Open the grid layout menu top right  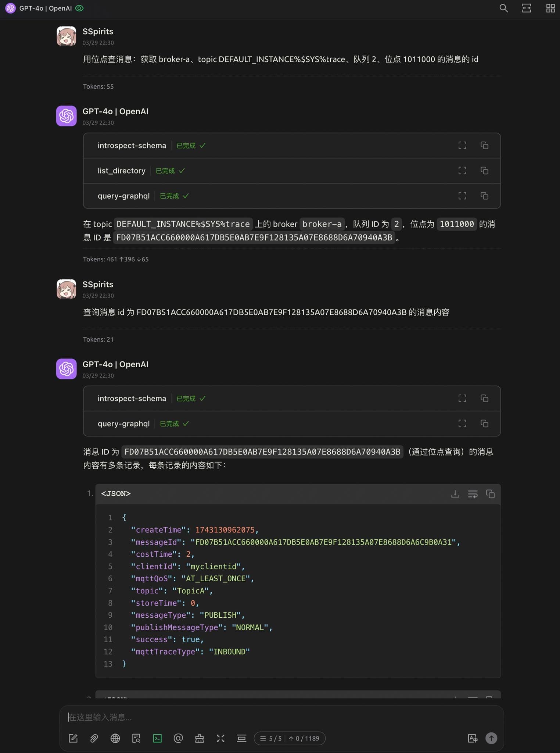pyautogui.click(x=550, y=8)
